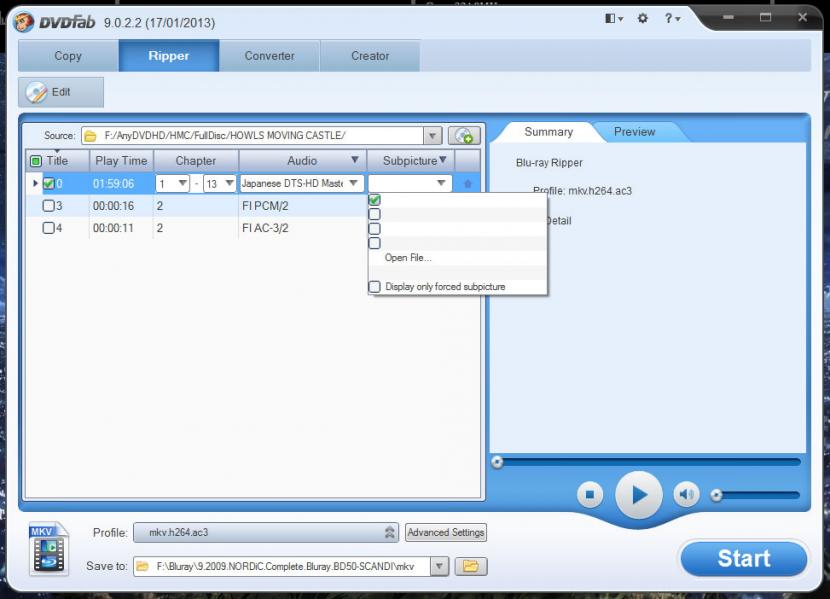Select the FI PCM/2 audio cell
The width and height of the screenshot is (830, 599).
coord(265,206)
